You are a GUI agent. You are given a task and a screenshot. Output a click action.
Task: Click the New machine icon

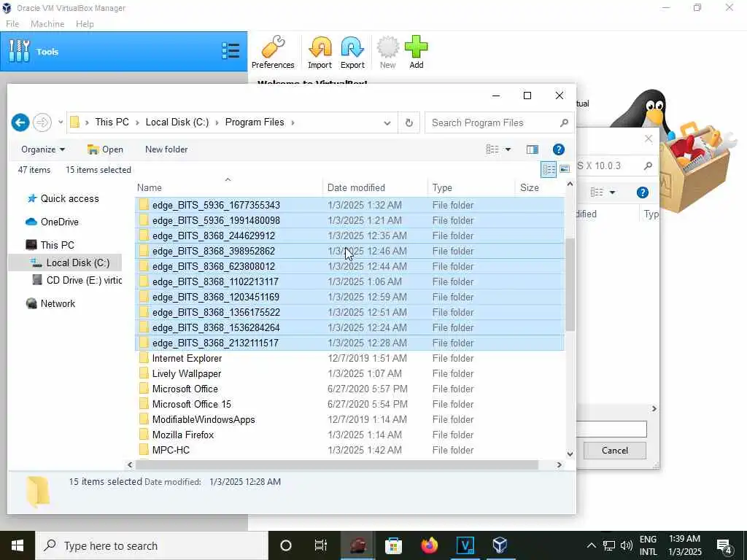pos(387,52)
